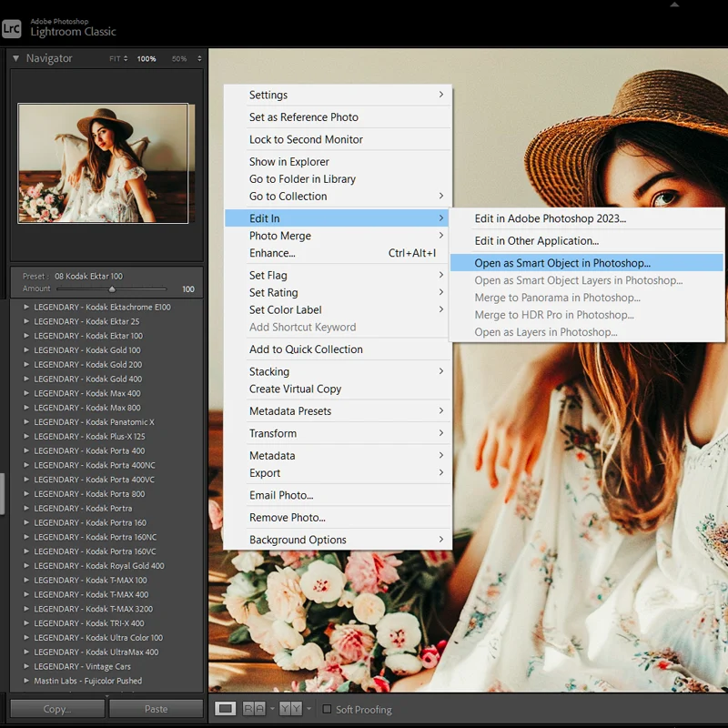Image resolution: width=728 pixels, height=728 pixels.
Task: Open the Stacking submenu
Action: coord(338,371)
